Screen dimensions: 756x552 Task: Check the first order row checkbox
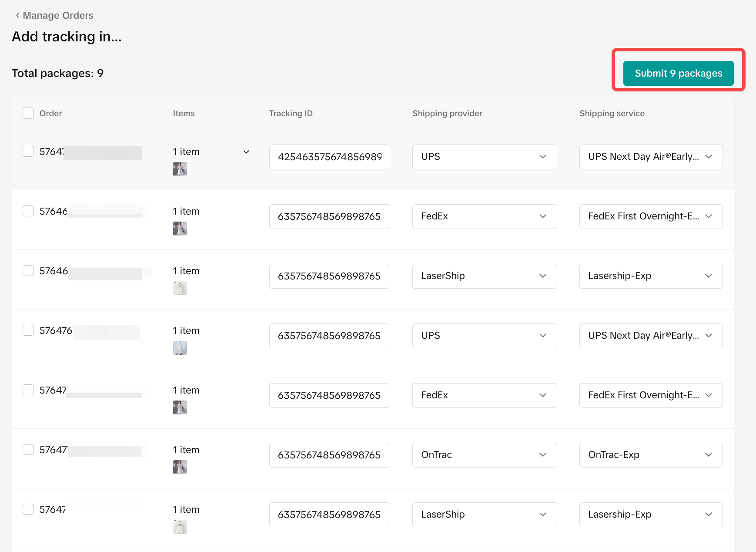coord(28,151)
